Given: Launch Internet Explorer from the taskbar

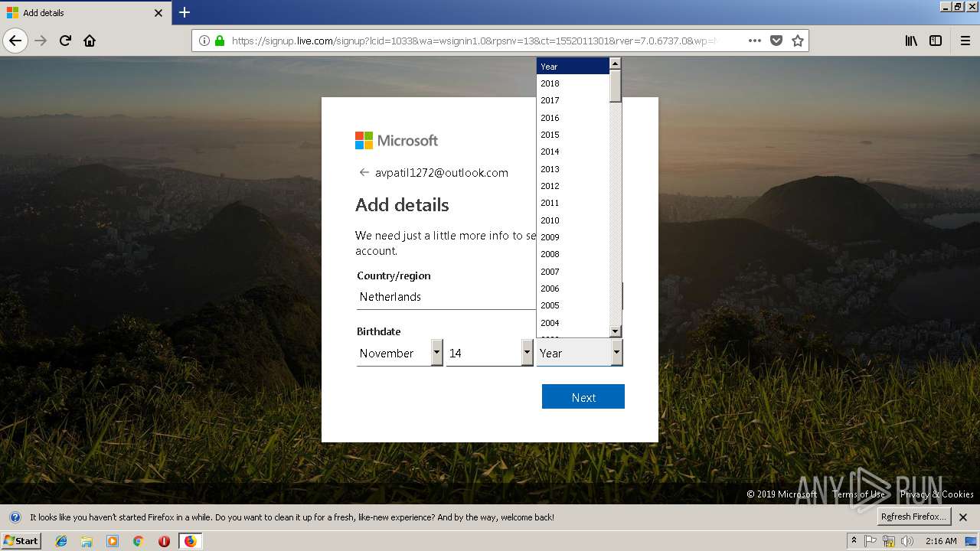Looking at the screenshot, I should pos(61,541).
